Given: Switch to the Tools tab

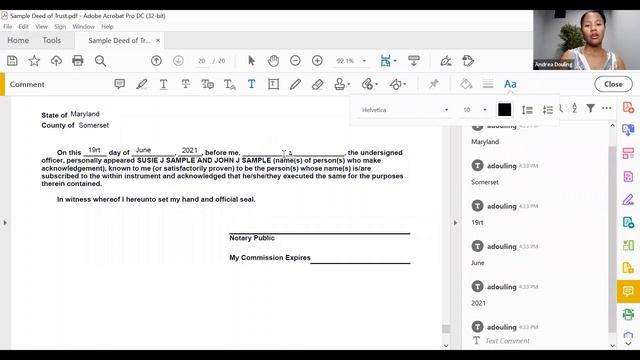Looking at the screenshot, I should pos(51,40).
